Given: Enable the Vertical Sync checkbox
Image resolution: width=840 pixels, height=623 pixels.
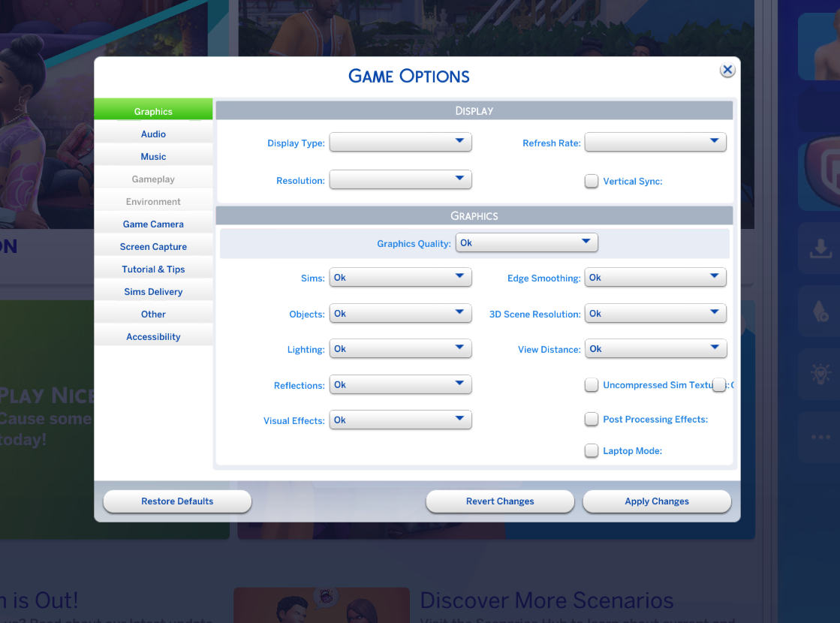Looking at the screenshot, I should coord(592,181).
